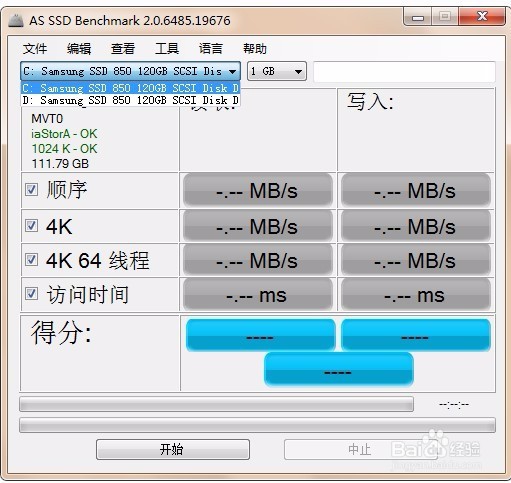Minimize the AS SSD Benchmark window
Screen dimensions: 511x483
coord(418,17)
